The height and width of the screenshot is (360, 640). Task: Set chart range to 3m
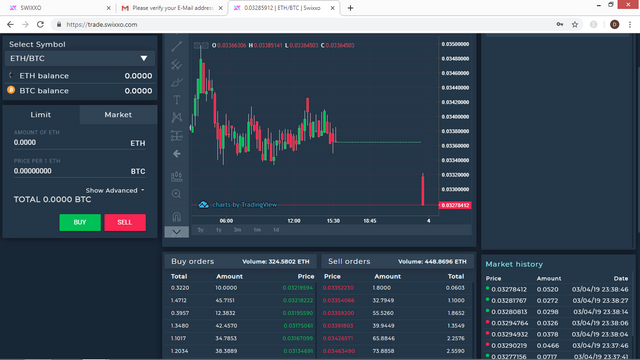coord(237,230)
